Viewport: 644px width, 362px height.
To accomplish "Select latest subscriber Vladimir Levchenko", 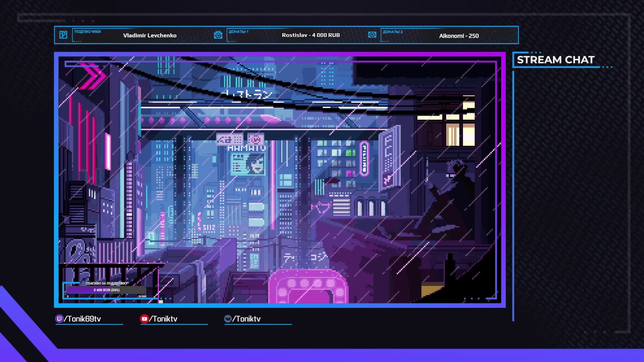I will click(150, 35).
